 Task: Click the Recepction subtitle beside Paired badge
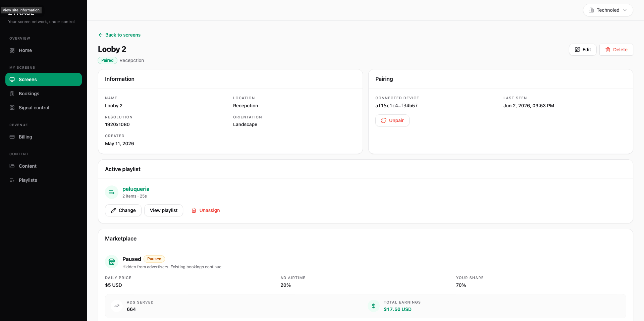click(132, 60)
